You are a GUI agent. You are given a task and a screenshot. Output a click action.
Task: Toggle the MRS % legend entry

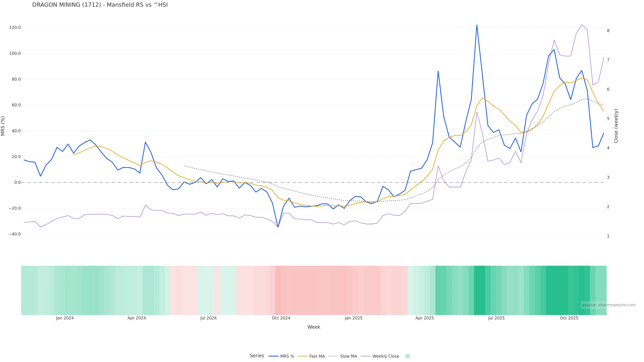click(287, 356)
